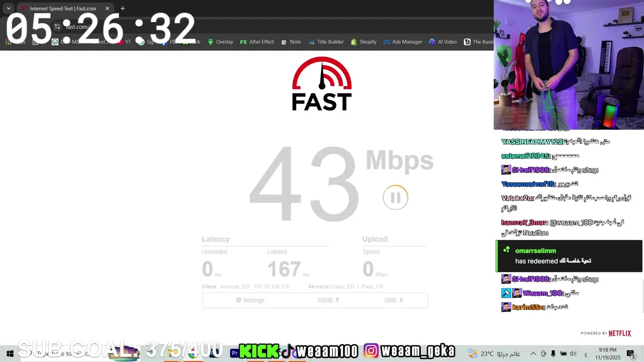Viewport: 644px width, 362px height.
Task: Click the Yaseenashraf18 chat username
Action: 528,184
